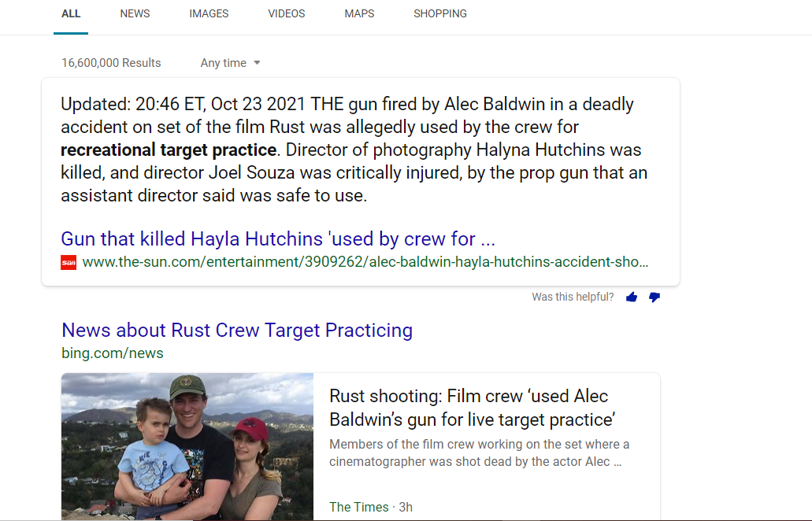Open the family photo news thumbnail
The width and height of the screenshot is (812, 521).
(187, 446)
